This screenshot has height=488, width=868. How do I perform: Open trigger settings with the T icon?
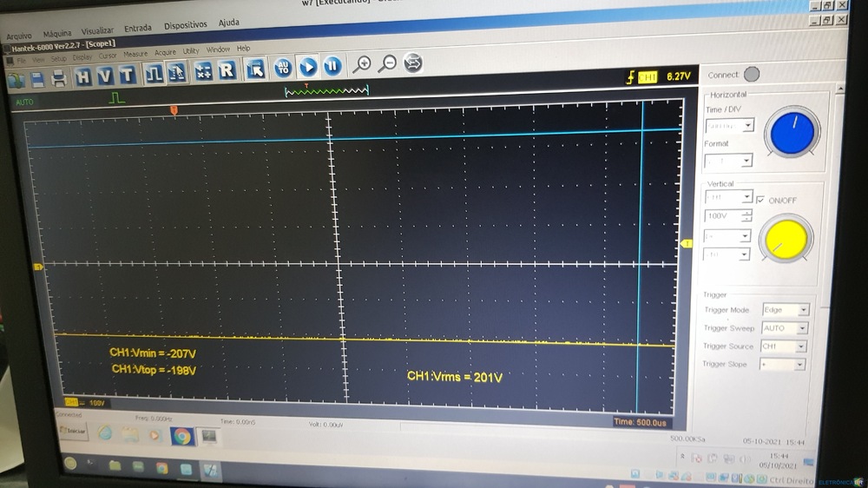127,74
